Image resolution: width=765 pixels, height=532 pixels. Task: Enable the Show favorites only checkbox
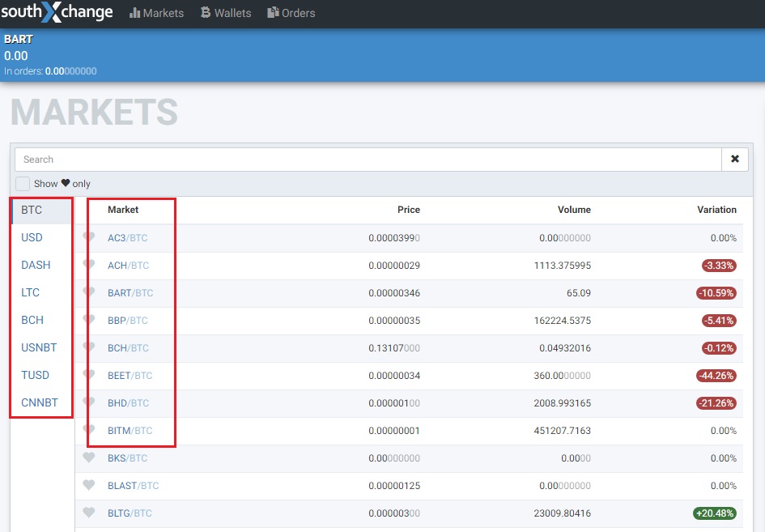(23, 184)
